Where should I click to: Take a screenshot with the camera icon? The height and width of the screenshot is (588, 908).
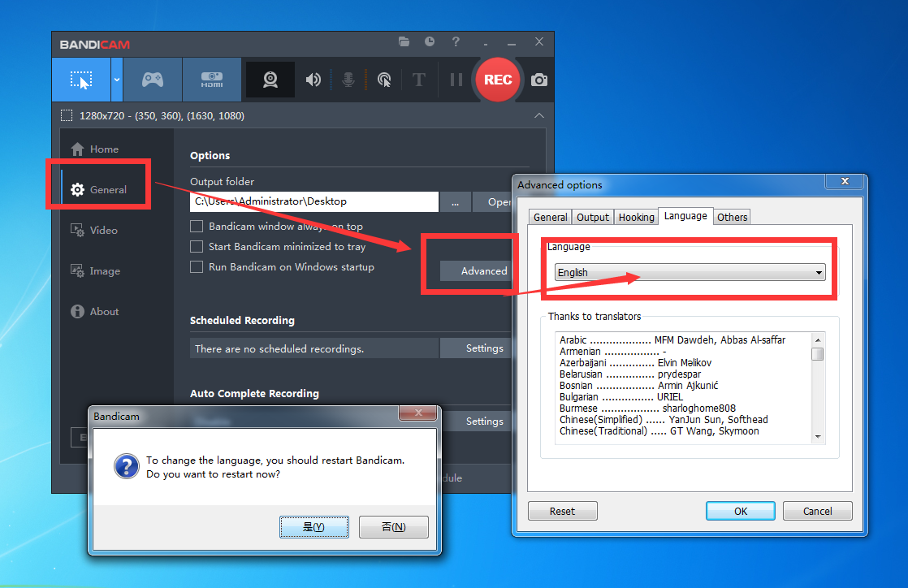(539, 80)
